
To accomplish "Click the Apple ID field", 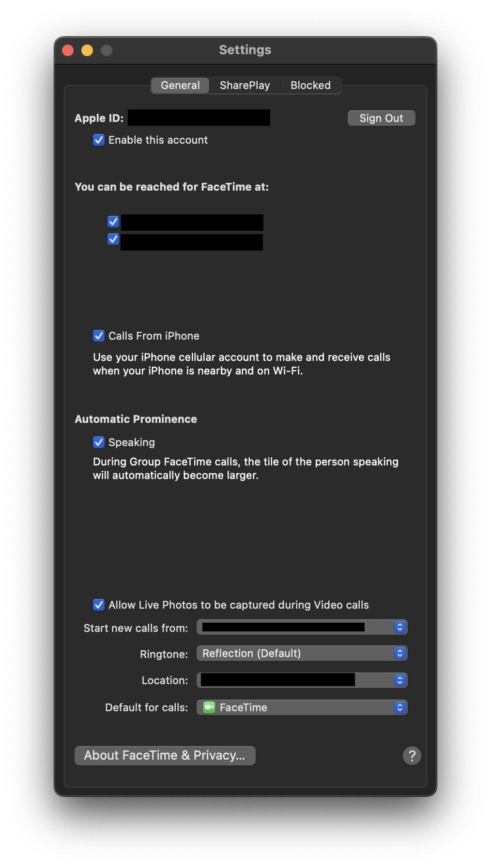I will (199, 118).
